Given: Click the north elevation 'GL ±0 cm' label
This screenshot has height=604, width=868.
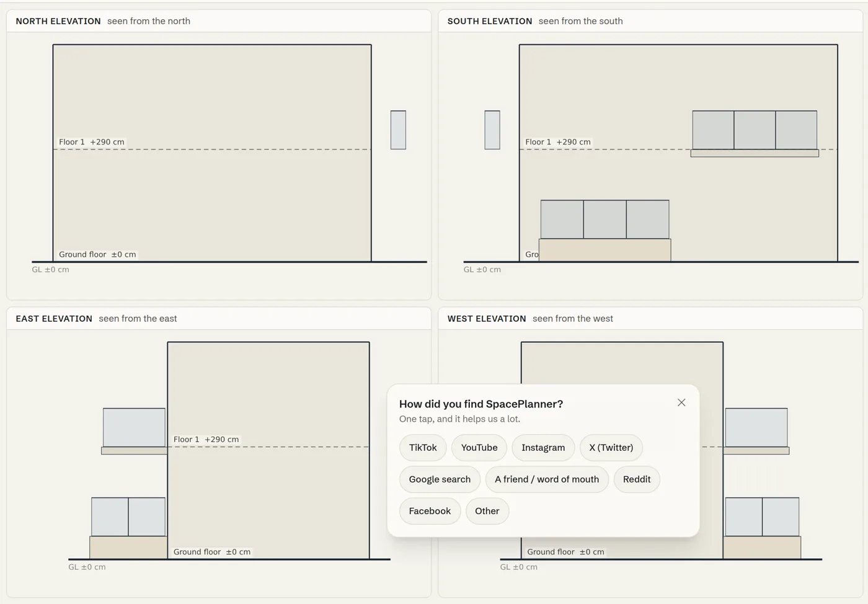Looking at the screenshot, I should pyautogui.click(x=50, y=270).
